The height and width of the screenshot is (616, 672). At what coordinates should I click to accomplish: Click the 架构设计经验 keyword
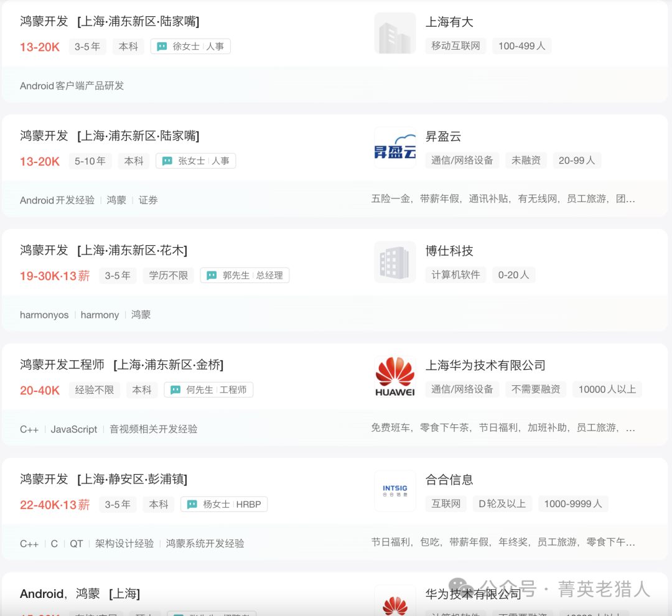(124, 544)
